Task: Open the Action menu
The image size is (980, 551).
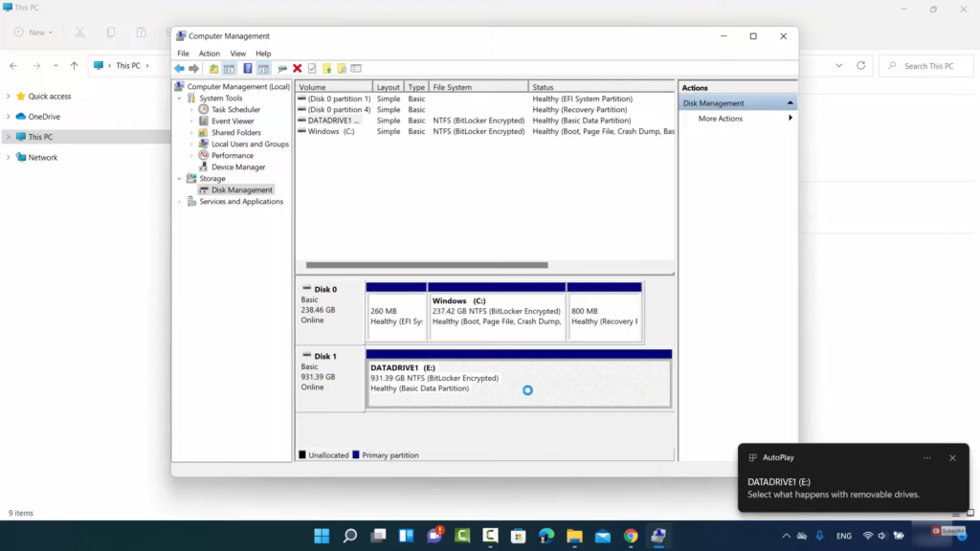Action: pos(209,54)
